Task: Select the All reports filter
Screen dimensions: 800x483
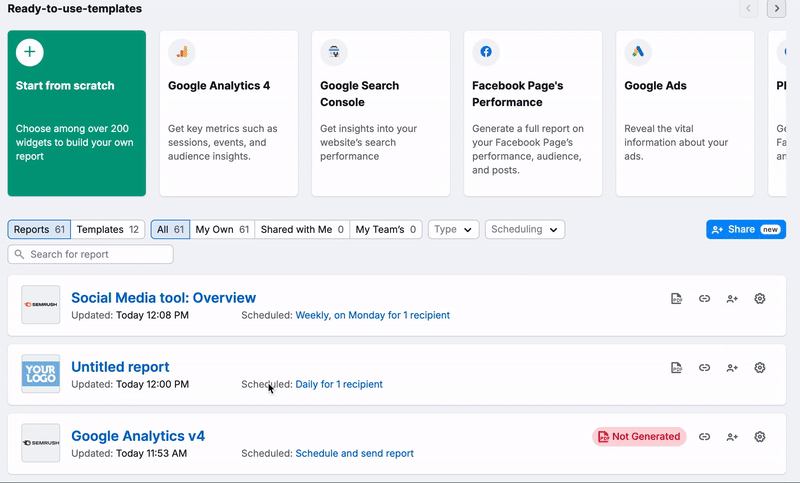Action: coord(170,230)
